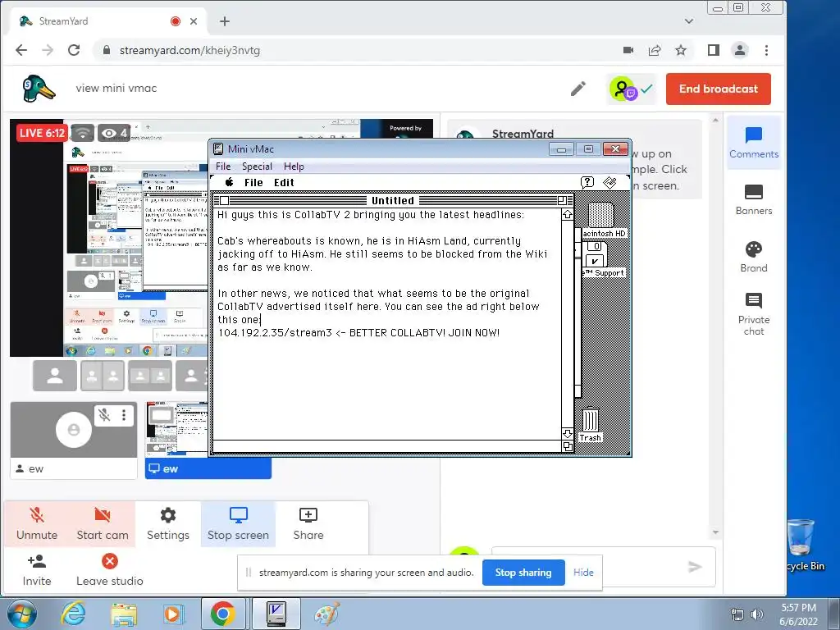Screen dimensions: 840x630
Task: Open Internet Explorer from taskbar
Action: click(73, 614)
